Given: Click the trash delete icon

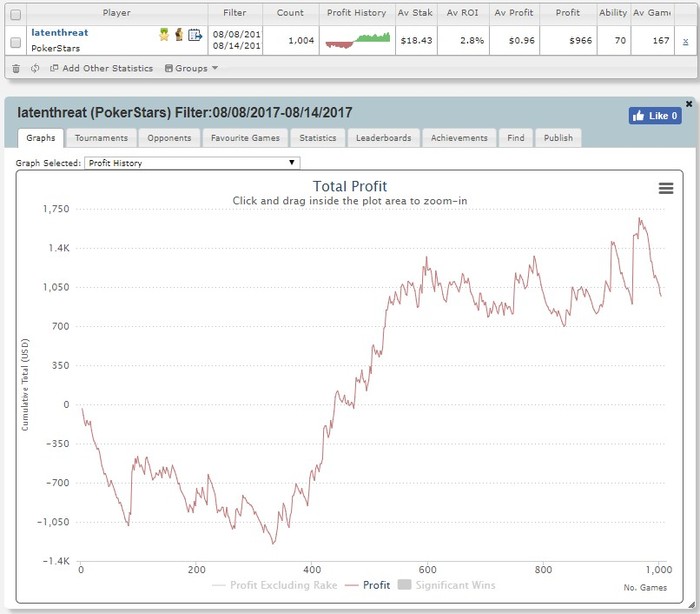Looking at the screenshot, I should click(16, 68).
